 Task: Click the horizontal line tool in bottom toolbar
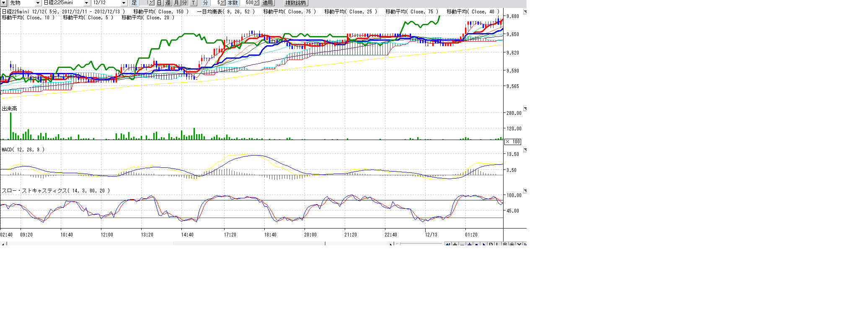pos(462,244)
